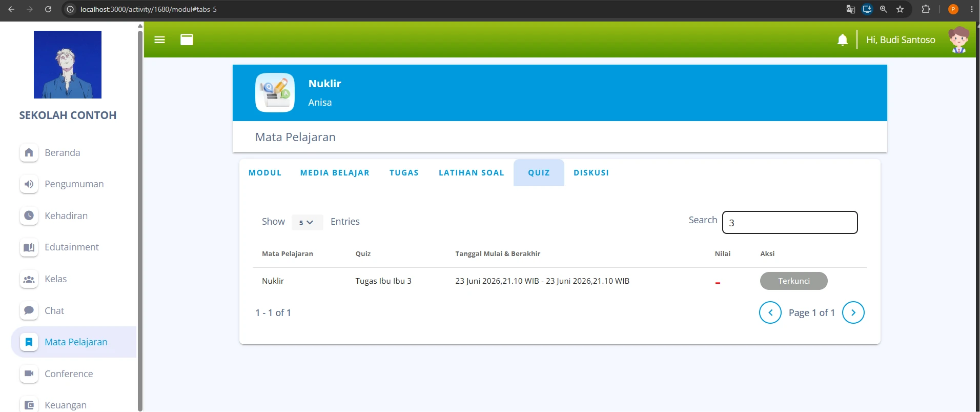Open the browser three-dot menu
This screenshot has width=980, height=412.
[972, 9]
